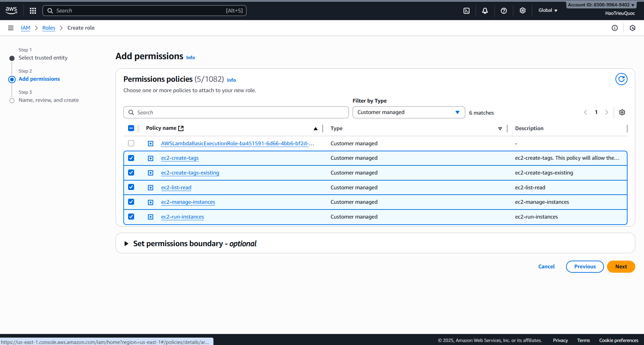Click the policy search field

coord(236,112)
